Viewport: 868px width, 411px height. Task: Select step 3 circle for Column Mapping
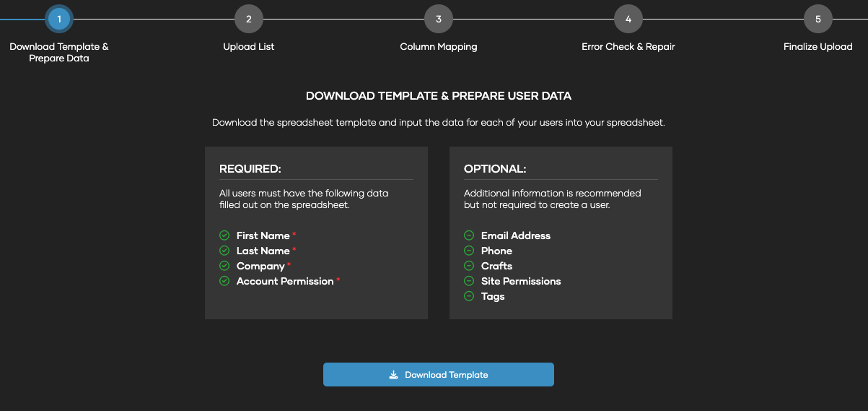(x=439, y=19)
